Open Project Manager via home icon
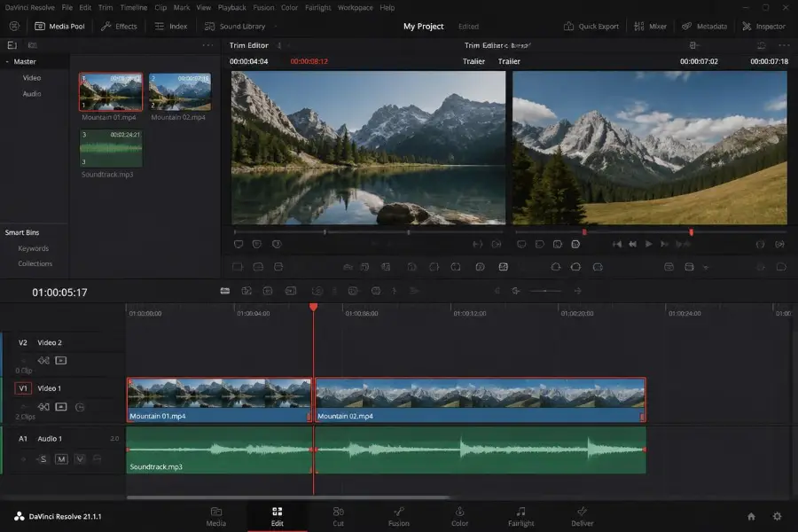 pos(751,516)
